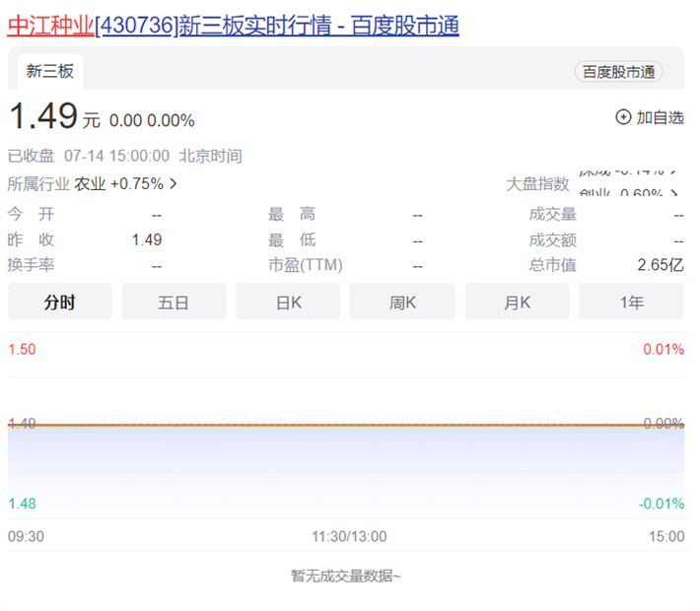Expand the 创业 index chevron
Viewport: 700px width, 611px height.
click(674, 193)
